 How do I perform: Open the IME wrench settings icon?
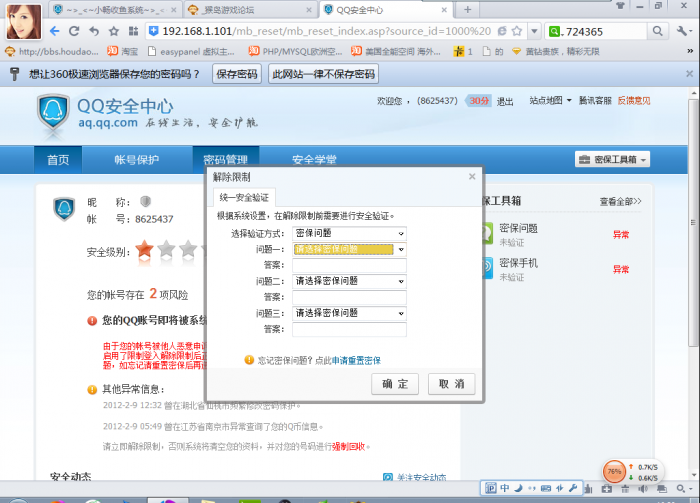tap(573, 488)
